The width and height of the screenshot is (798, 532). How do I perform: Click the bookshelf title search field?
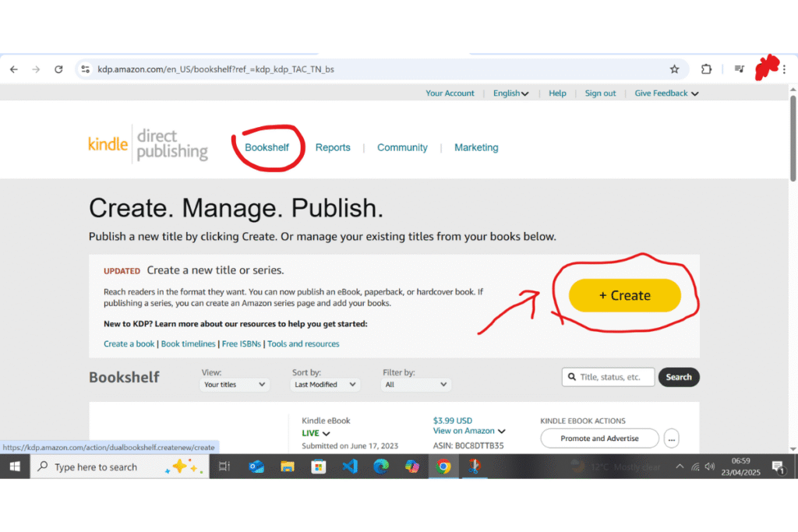tap(608, 377)
